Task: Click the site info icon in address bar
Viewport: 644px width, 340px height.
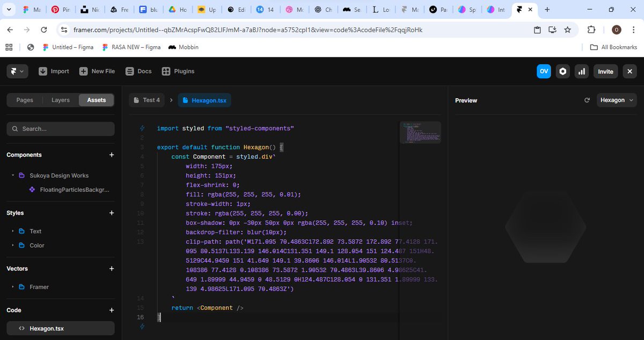Action: click(x=64, y=30)
